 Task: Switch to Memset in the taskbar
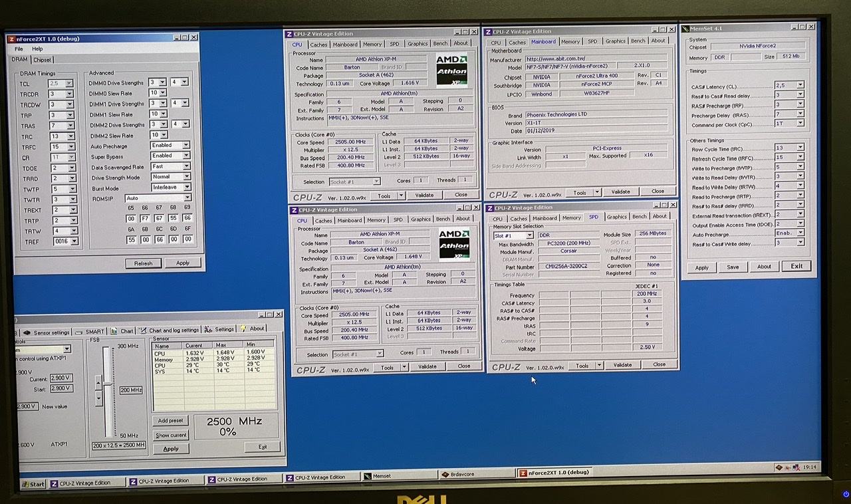(x=400, y=476)
